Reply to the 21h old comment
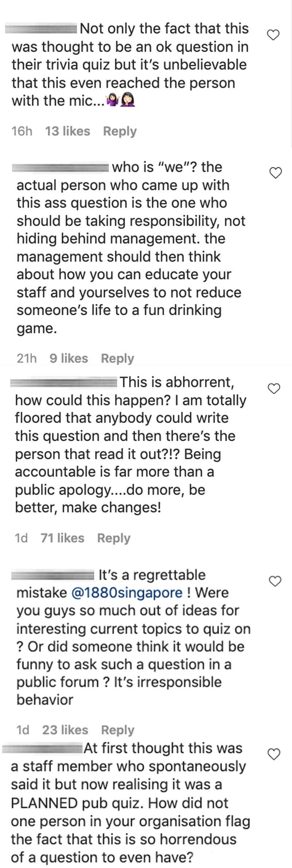This screenshot has width=292, height=868. tap(118, 358)
